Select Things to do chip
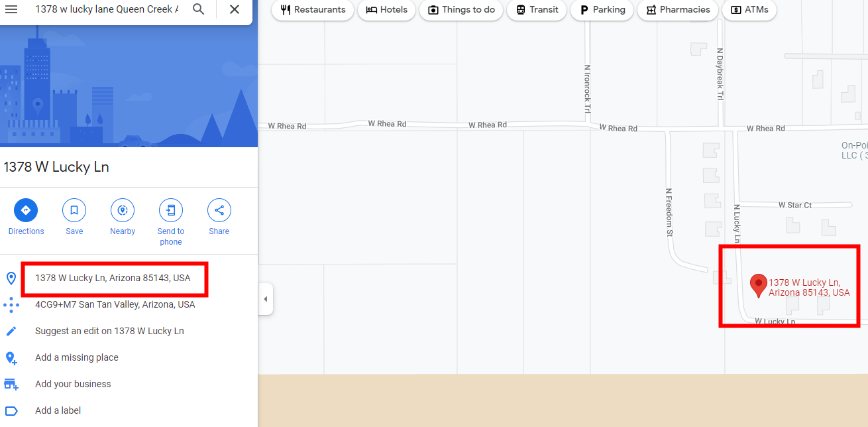868x427 pixels. (x=461, y=10)
